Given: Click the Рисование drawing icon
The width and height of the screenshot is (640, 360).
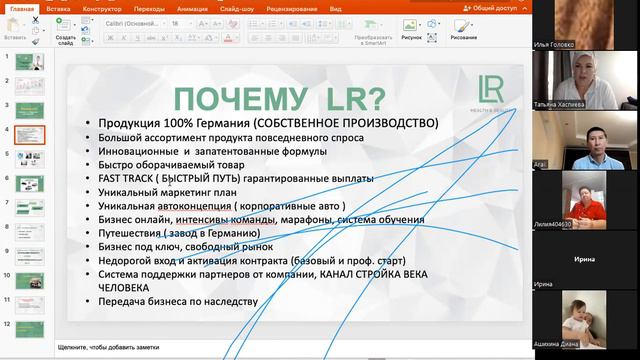Looking at the screenshot, I should pyautogui.click(x=461, y=26).
